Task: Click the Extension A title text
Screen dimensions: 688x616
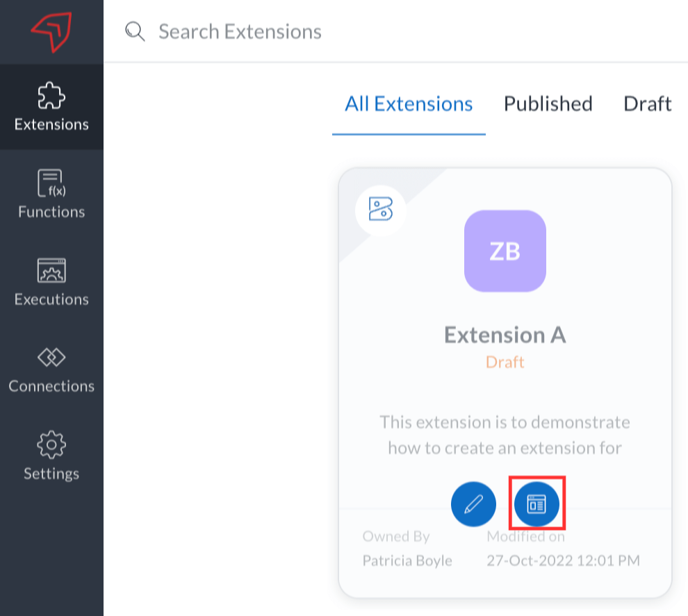Action: tap(505, 335)
